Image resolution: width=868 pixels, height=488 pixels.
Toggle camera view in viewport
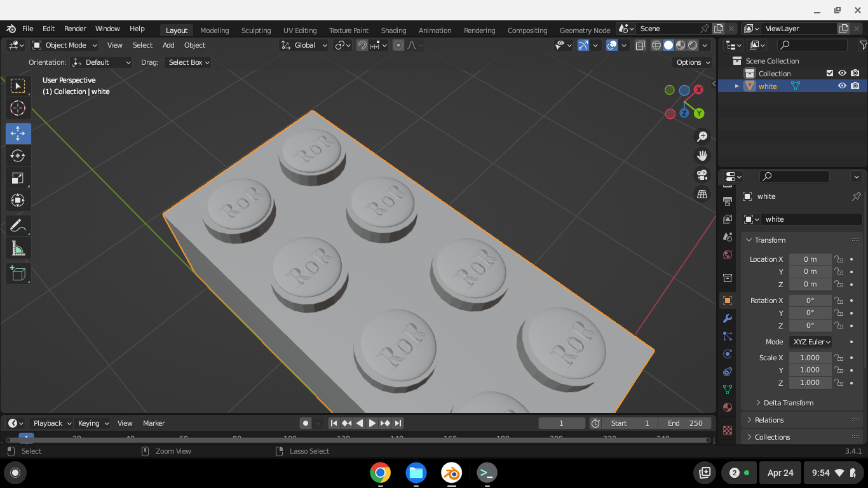tap(702, 175)
